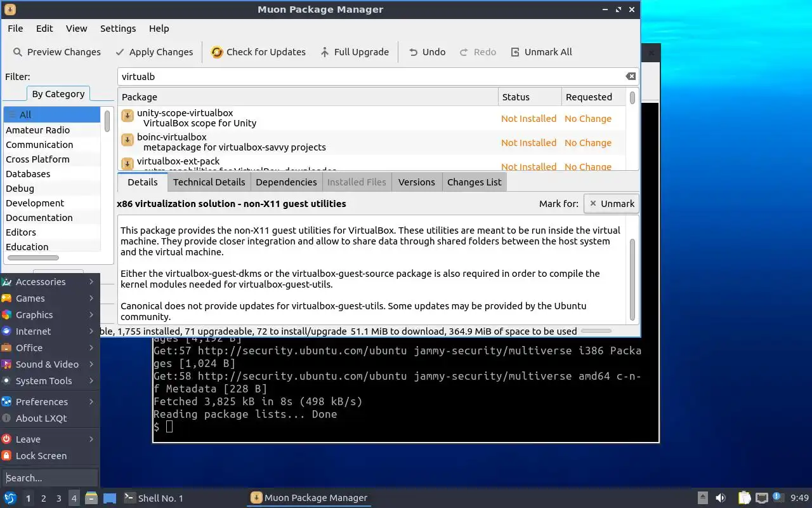
Task: Select the Documentation category
Action: pyautogui.click(x=52, y=218)
